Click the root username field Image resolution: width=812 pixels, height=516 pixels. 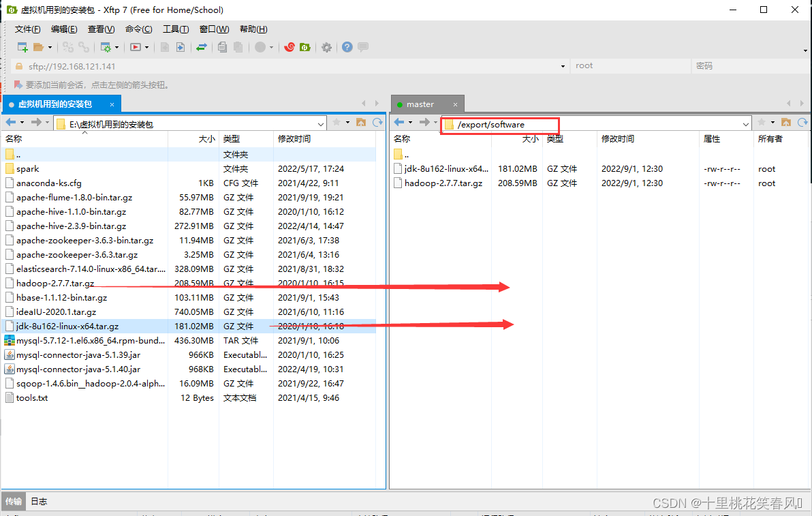(x=630, y=66)
